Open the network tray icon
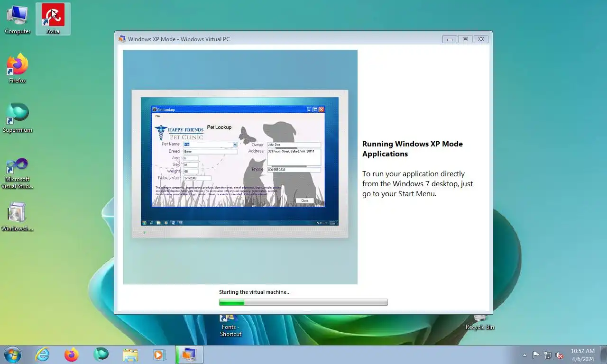This screenshot has height=364, width=607. [x=548, y=355]
